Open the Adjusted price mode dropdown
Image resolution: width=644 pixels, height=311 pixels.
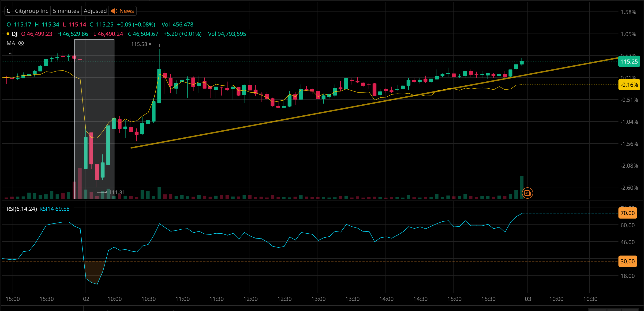[x=95, y=11]
